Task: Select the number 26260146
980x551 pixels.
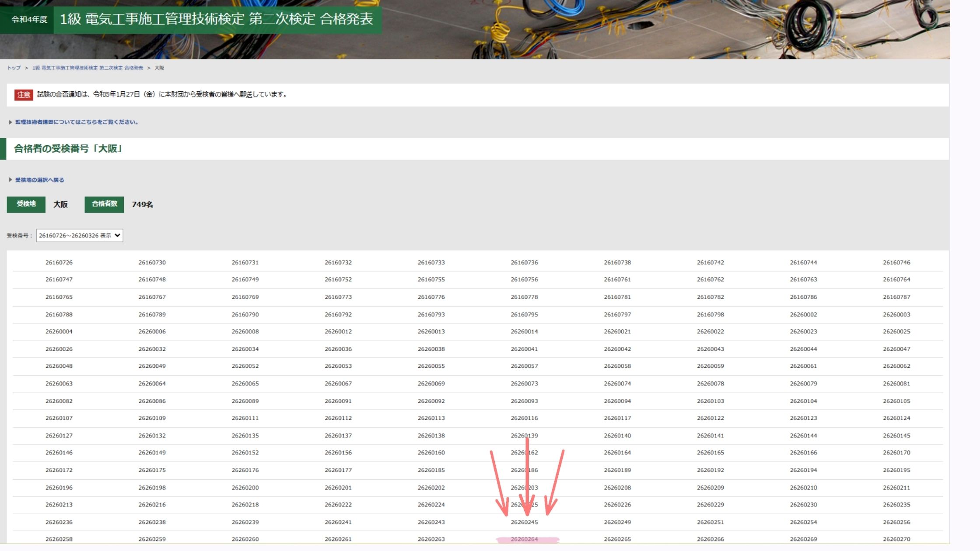Action: 59,453
